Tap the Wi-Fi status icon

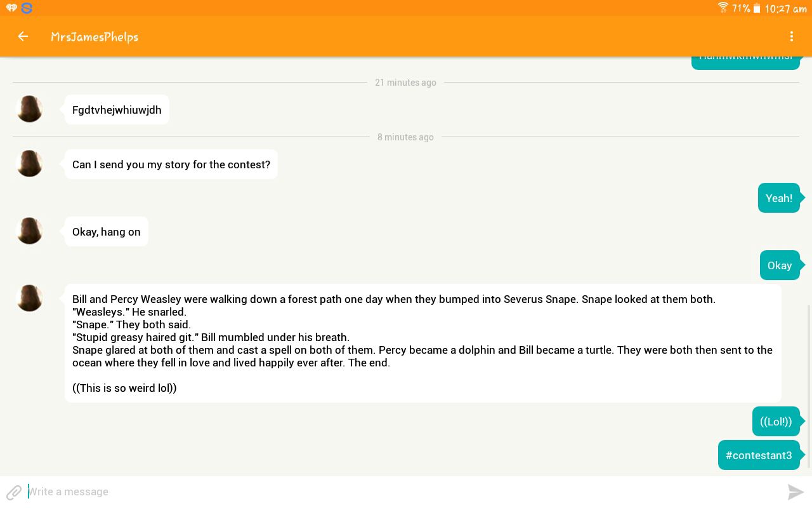pyautogui.click(x=723, y=8)
